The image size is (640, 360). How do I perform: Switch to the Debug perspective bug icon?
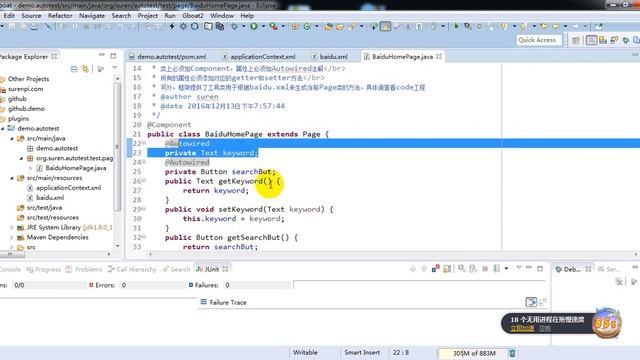pos(625,40)
